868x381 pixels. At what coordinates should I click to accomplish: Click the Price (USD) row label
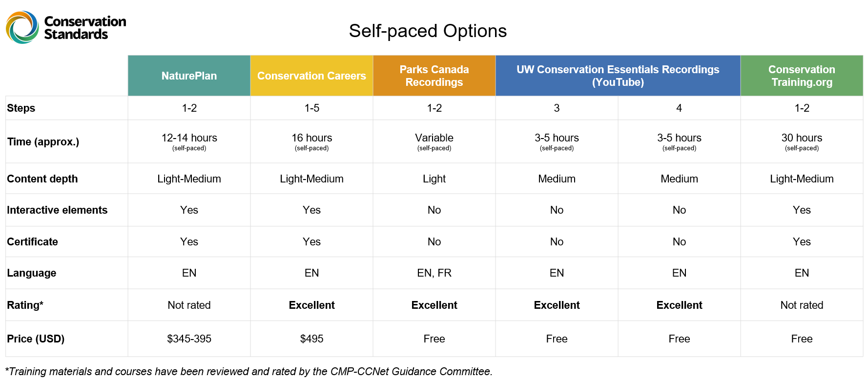click(36, 339)
